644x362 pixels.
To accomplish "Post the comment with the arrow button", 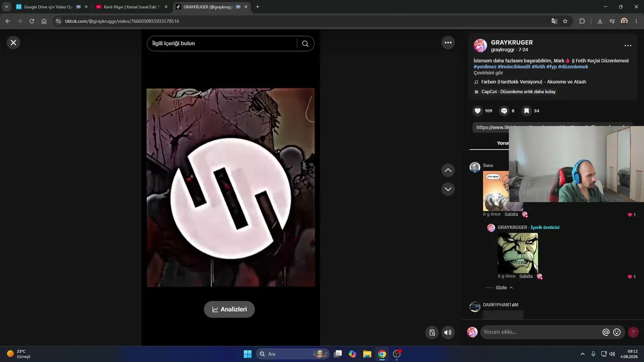I will click(633, 332).
